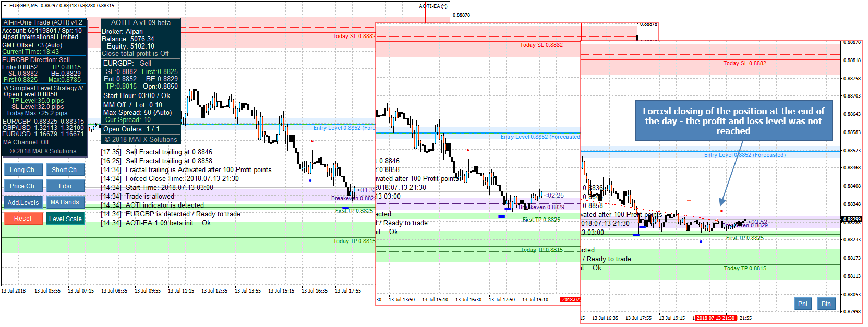Select Close total profit is Off line

135,54
